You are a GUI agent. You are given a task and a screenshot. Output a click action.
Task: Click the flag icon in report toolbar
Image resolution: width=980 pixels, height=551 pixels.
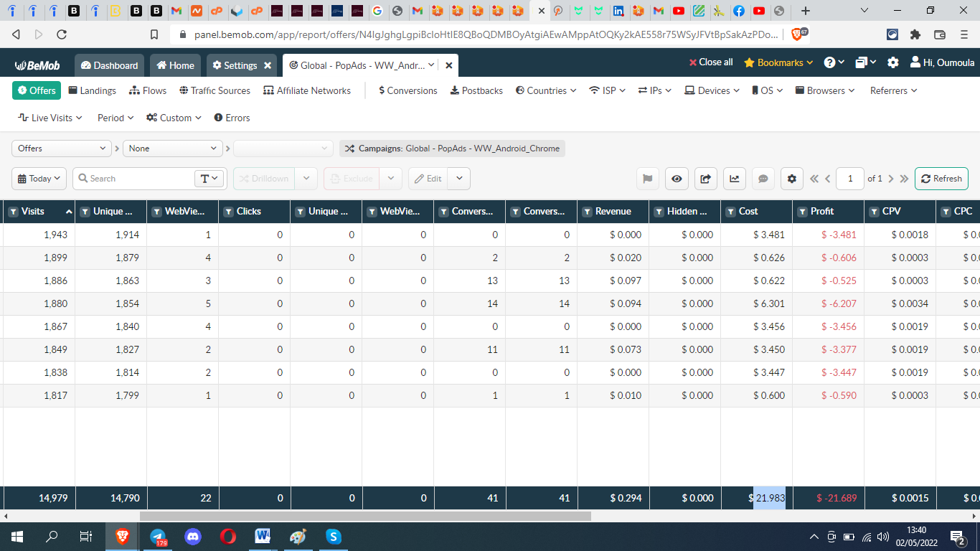coord(647,179)
